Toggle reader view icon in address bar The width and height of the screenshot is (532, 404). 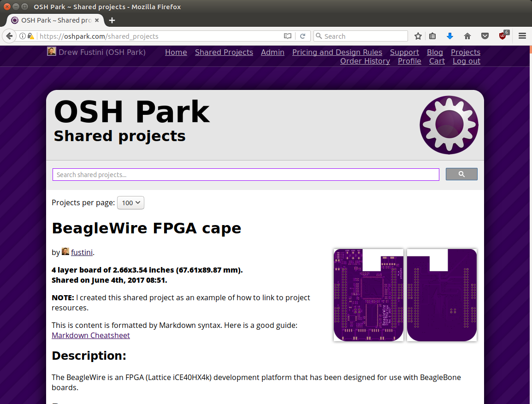click(287, 36)
